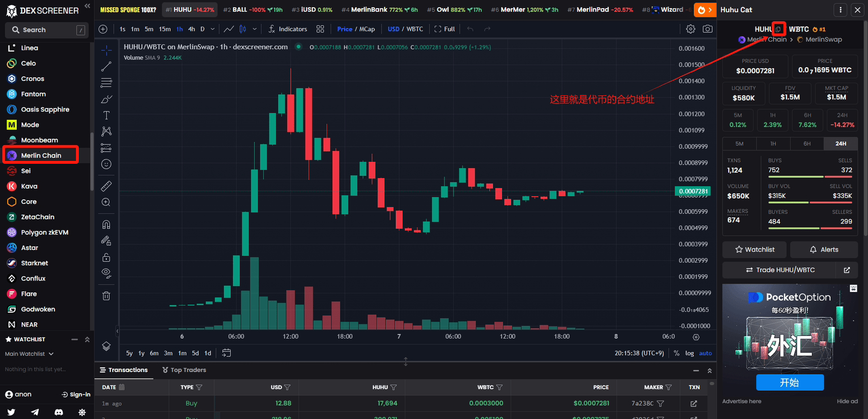The width and height of the screenshot is (868, 419).
Task: Expand the Main Watchlist dropdown
Action: pyautogui.click(x=29, y=354)
